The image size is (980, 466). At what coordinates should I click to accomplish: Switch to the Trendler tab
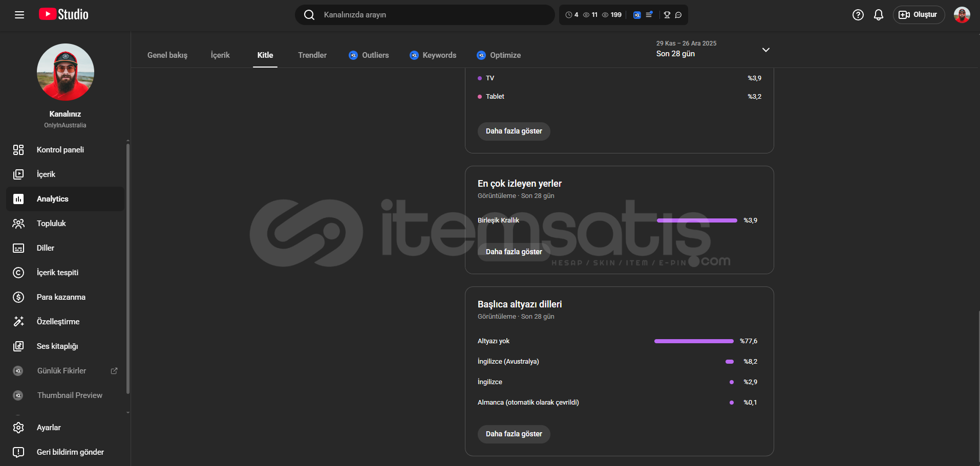point(312,55)
